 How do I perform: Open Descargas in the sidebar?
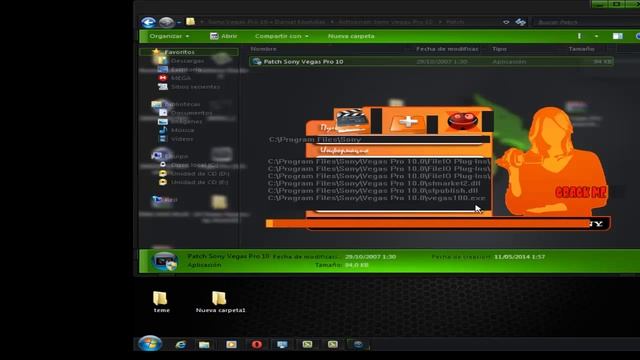[187, 61]
